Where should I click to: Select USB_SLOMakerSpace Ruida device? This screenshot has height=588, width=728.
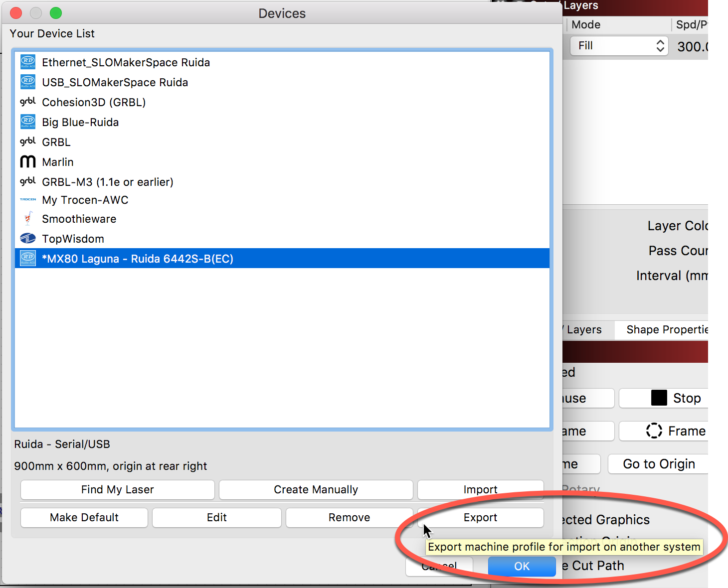[x=282, y=82]
